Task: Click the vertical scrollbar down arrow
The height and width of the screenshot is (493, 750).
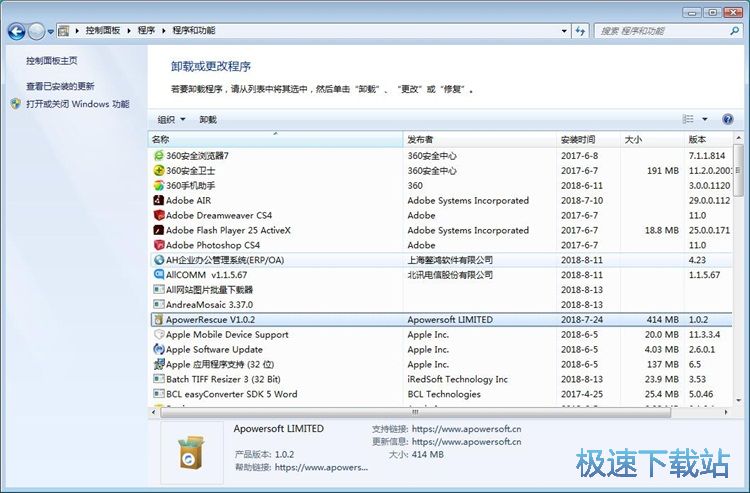Action: [x=738, y=400]
